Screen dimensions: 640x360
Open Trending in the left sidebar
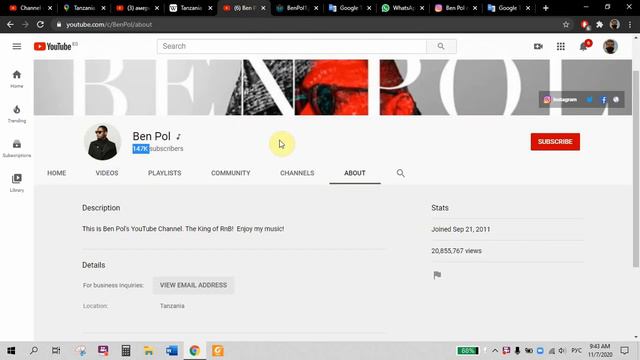17,113
